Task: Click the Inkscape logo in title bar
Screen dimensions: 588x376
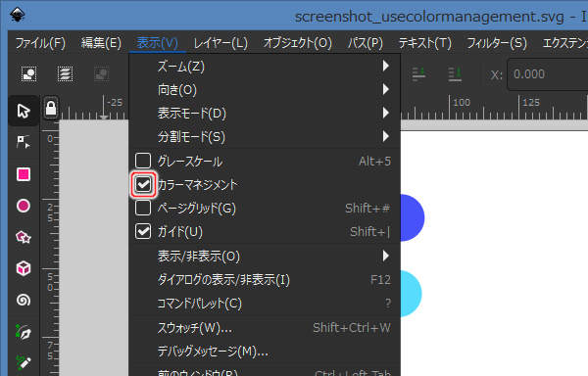Action: 17,15
